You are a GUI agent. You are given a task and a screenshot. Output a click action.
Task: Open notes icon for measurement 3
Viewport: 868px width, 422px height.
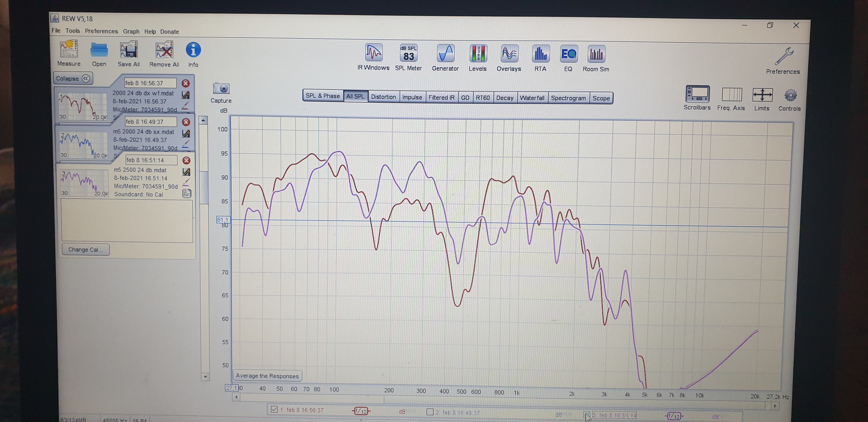pyautogui.click(x=187, y=194)
